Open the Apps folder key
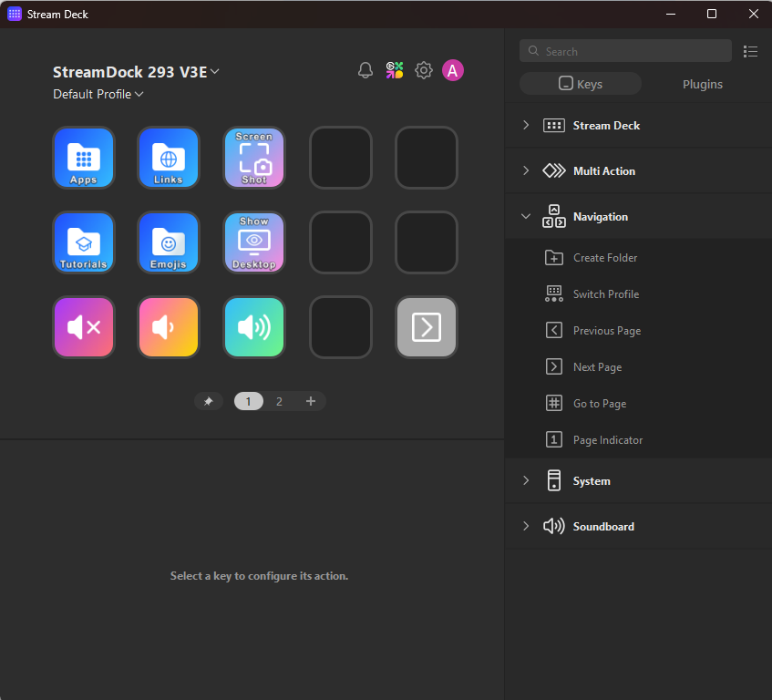 click(84, 158)
